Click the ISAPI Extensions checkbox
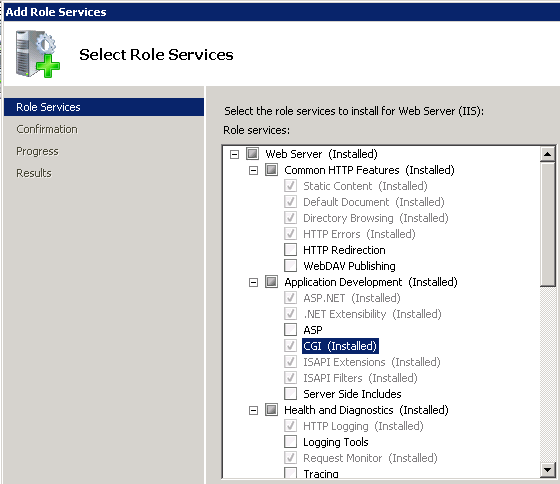The height and width of the screenshot is (484, 560). (x=290, y=362)
